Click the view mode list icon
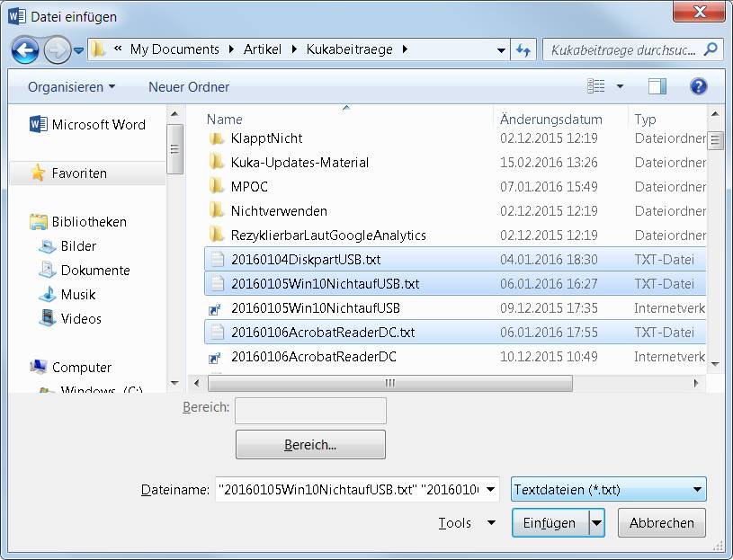The height and width of the screenshot is (560, 733). [x=595, y=86]
